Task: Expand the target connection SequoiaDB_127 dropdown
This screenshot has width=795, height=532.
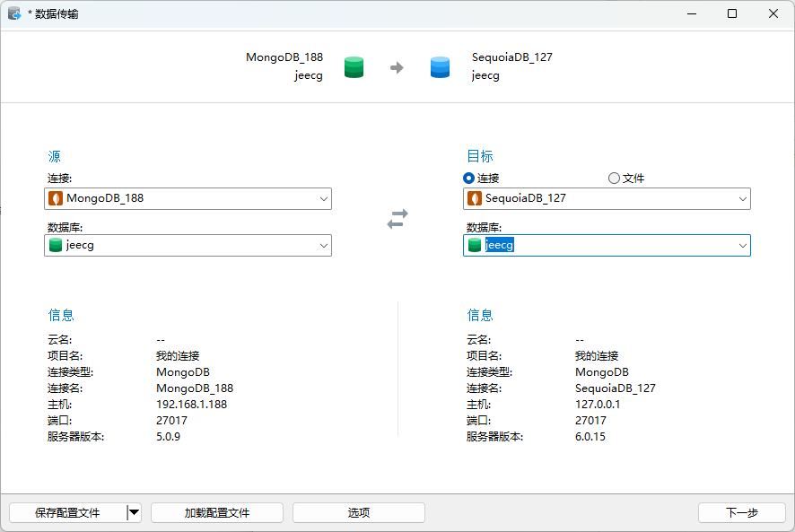Action: click(742, 198)
